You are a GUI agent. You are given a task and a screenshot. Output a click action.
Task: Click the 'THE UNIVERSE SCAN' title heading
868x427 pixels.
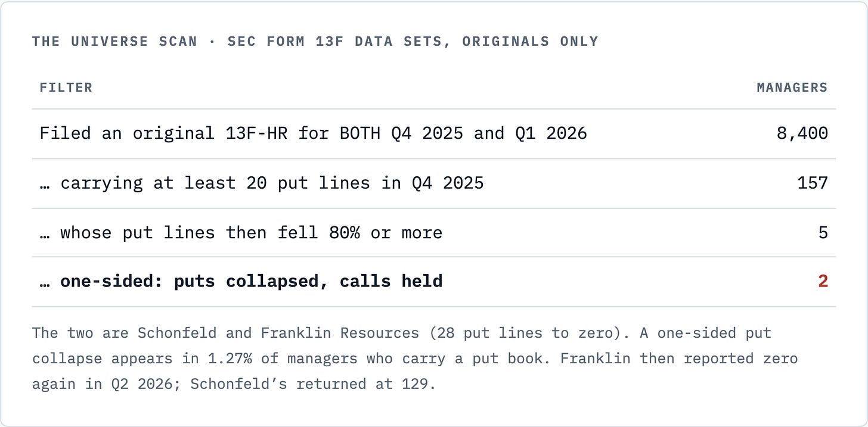tap(114, 41)
